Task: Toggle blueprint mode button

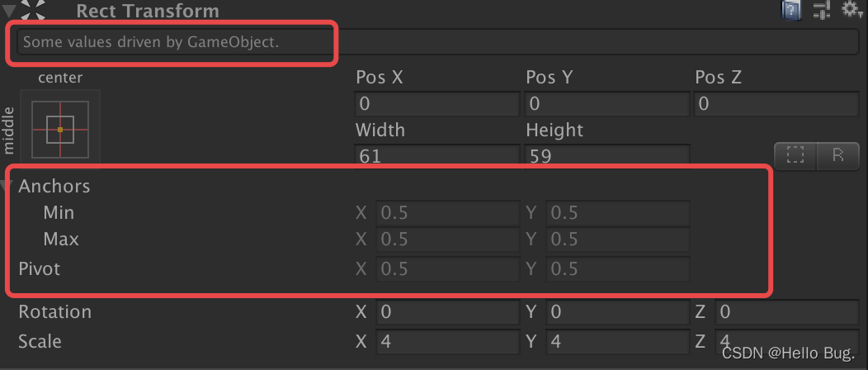Action: 795,155
